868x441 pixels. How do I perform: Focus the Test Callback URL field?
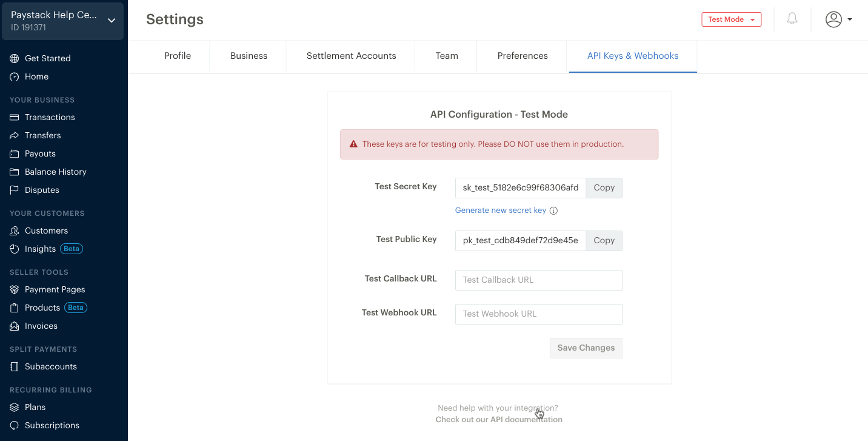point(539,280)
